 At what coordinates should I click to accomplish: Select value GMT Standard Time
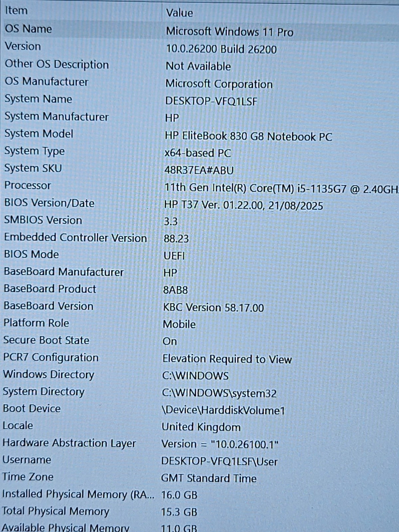click(209, 478)
